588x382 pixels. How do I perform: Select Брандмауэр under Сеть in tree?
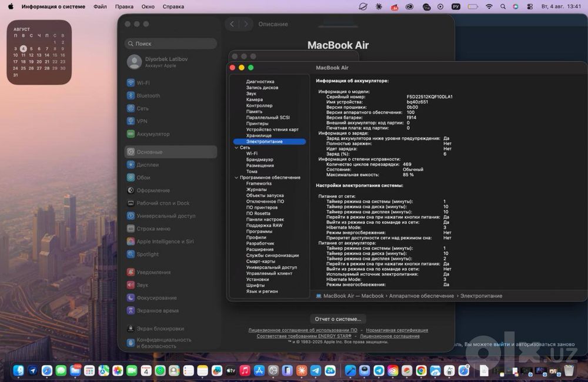(x=259, y=160)
